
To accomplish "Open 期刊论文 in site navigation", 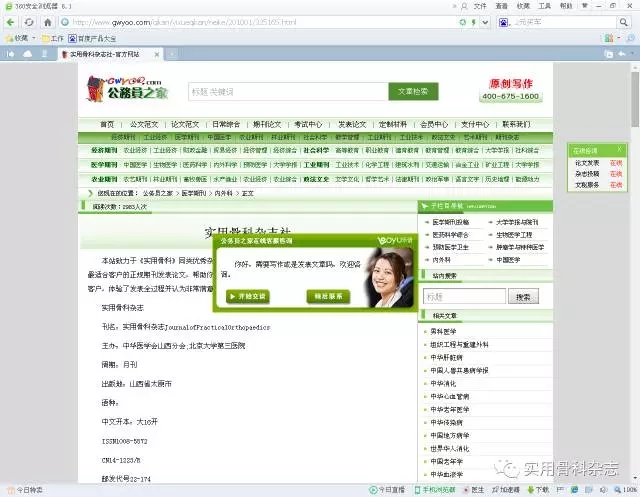I will 267,124.
